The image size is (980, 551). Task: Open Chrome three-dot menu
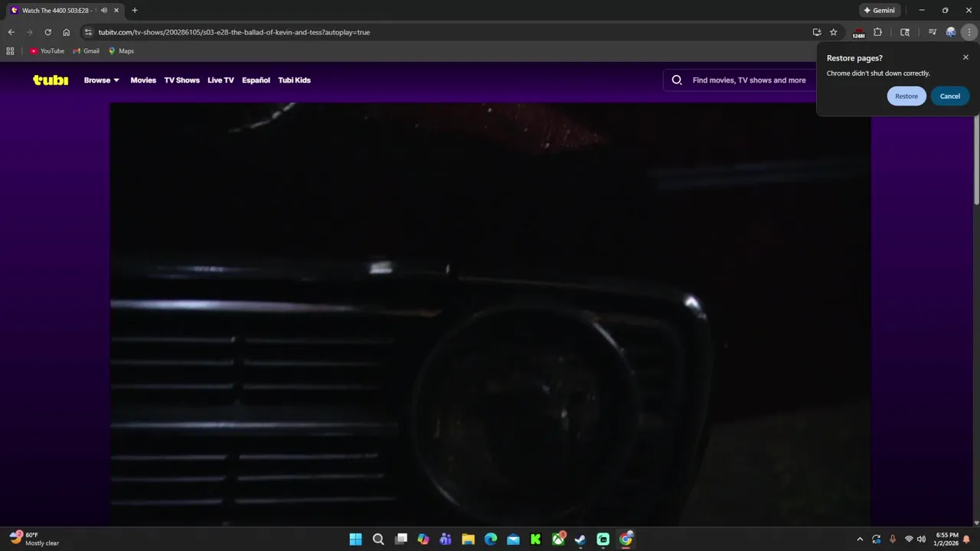pos(969,32)
